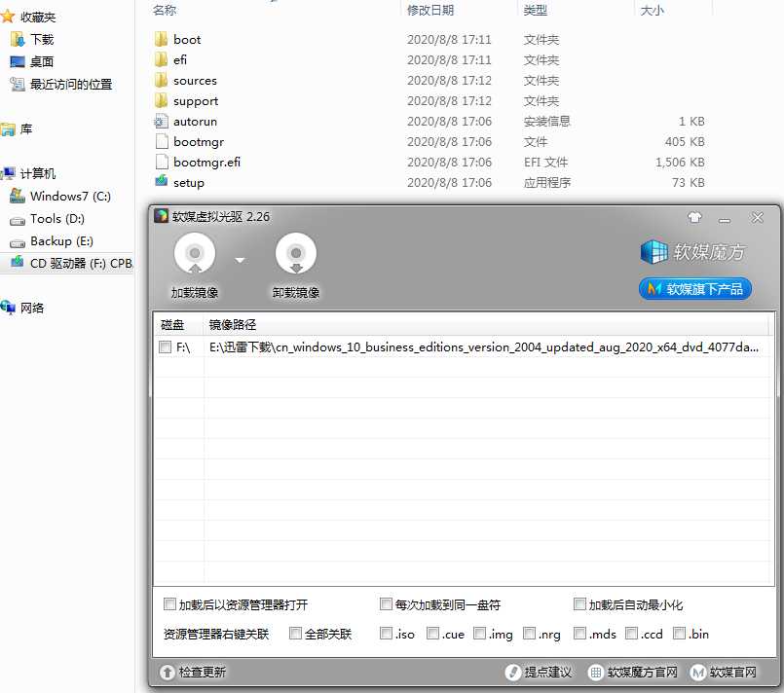Select 收藏夹 in the navigation pane
The height and width of the screenshot is (693, 784).
(38, 17)
